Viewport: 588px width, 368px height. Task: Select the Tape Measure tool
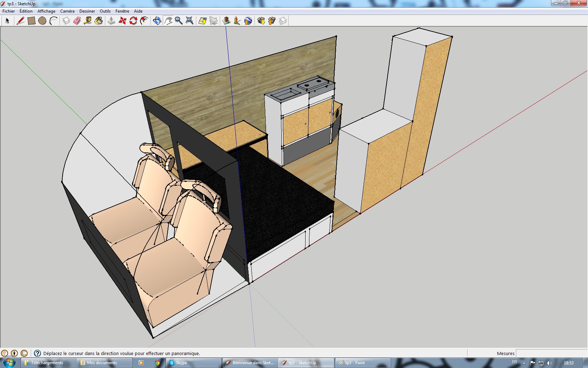point(88,21)
